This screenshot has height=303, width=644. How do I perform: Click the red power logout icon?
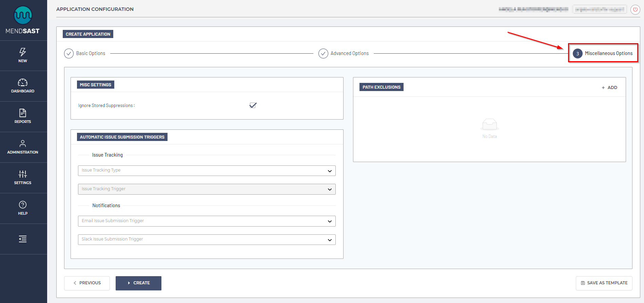click(635, 10)
